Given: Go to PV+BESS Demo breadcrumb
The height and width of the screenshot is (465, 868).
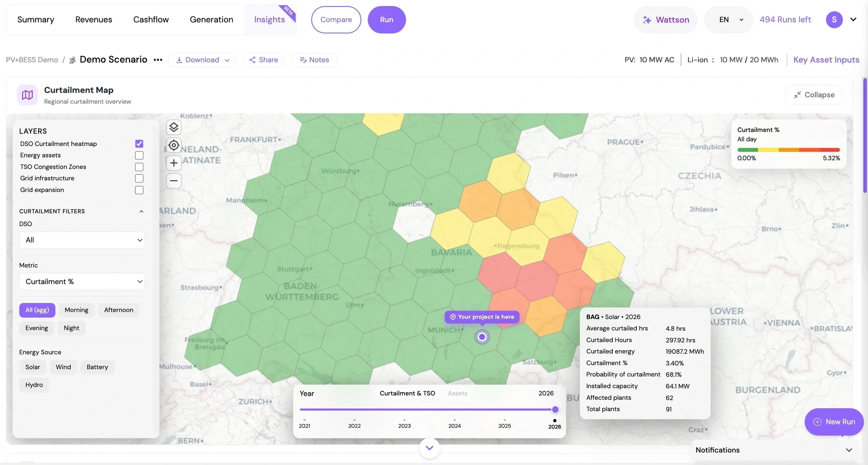Looking at the screenshot, I should [x=32, y=60].
